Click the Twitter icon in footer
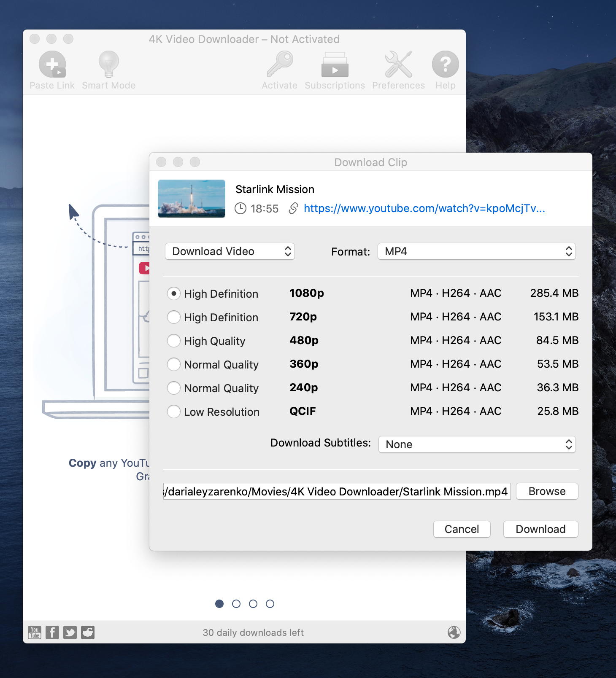Viewport: 616px width, 678px height. [x=70, y=632]
